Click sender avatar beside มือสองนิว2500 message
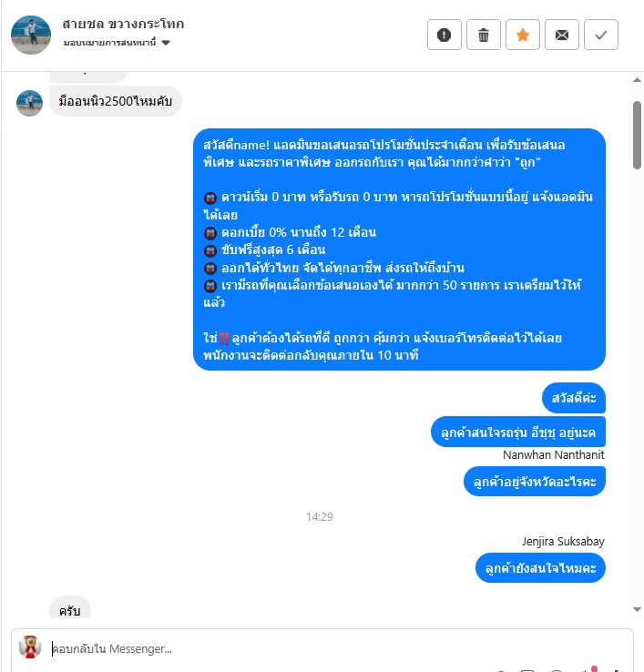 [29, 103]
